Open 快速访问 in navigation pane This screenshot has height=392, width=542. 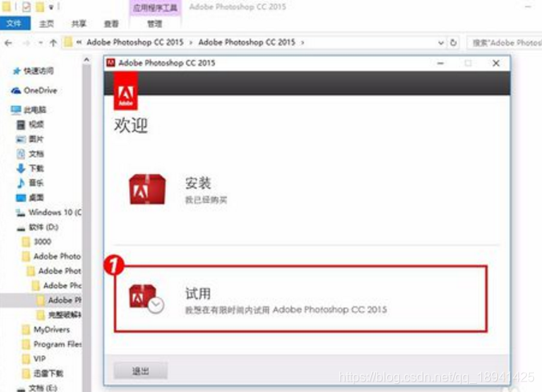(34, 71)
